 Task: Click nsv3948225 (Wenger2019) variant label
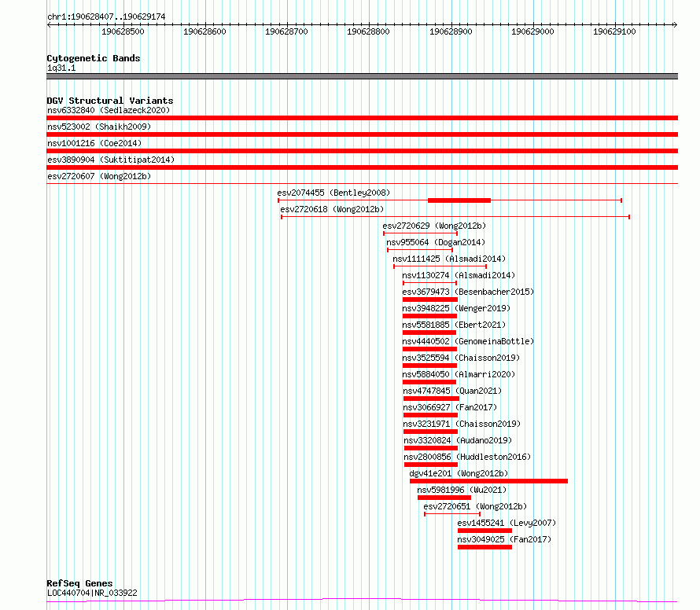pyautogui.click(x=456, y=308)
